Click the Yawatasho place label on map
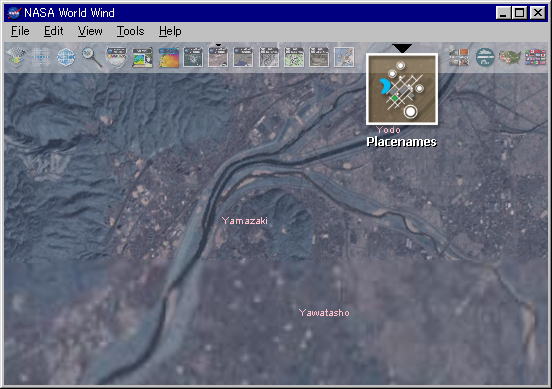This screenshot has height=389, width=552. [x=324, y=313]
